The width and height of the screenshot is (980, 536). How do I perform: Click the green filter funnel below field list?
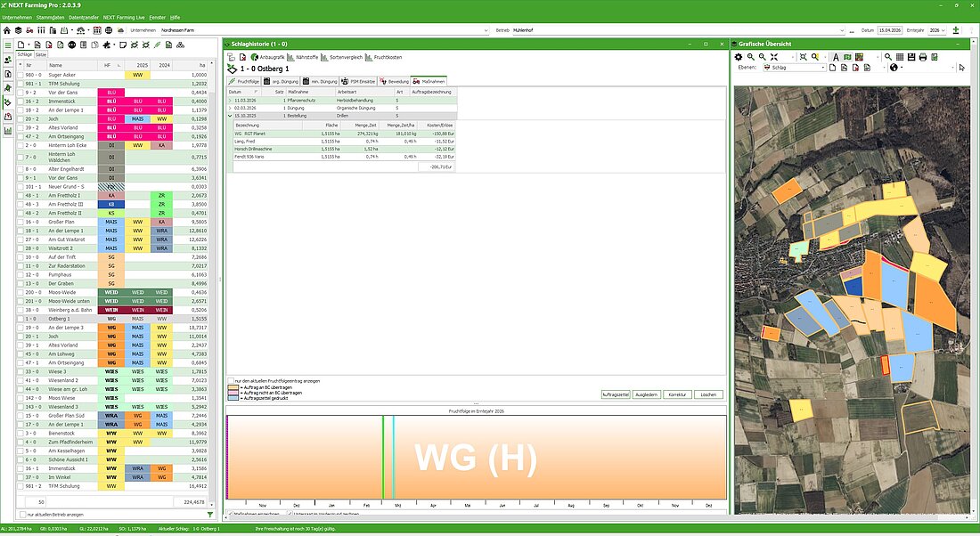210,515
